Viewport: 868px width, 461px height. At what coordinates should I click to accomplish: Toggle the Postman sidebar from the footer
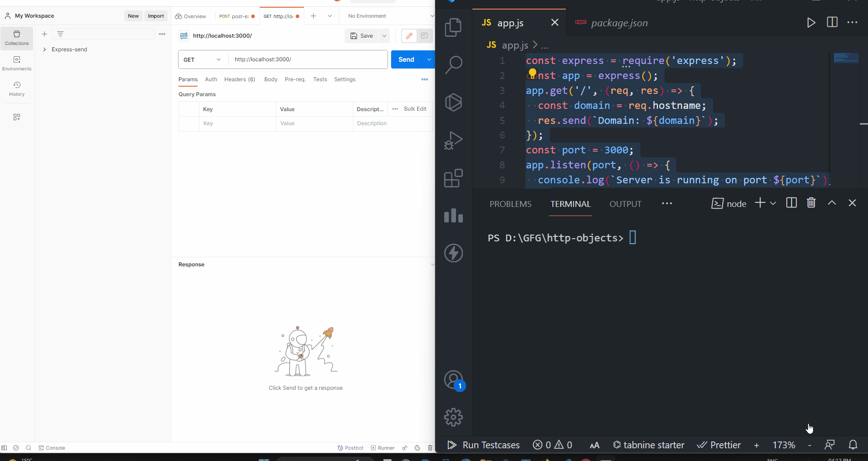(x=4, y=448)
